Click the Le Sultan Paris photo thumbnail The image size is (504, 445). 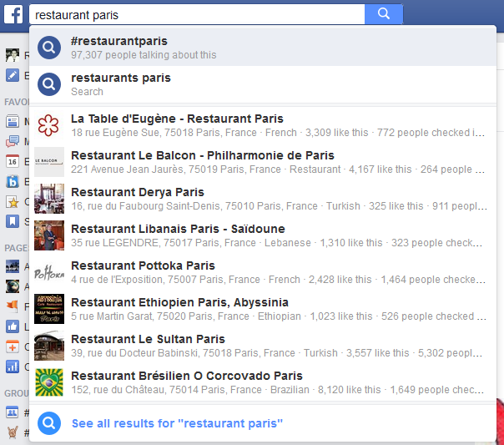[x=49, y=346]
